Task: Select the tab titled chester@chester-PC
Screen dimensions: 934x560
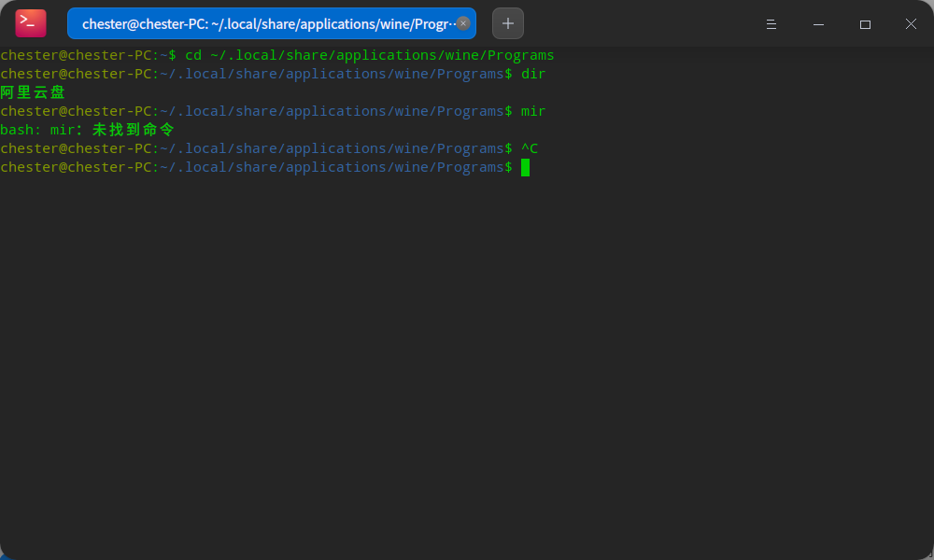Action: [x=262, y=23]
